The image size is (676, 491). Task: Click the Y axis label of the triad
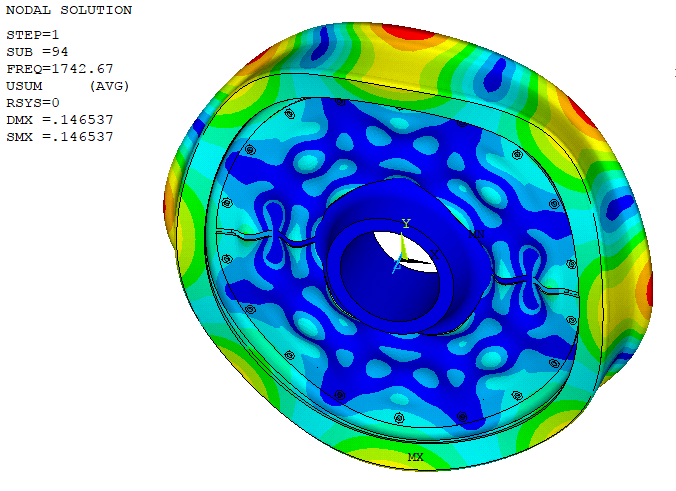[406, 223]
